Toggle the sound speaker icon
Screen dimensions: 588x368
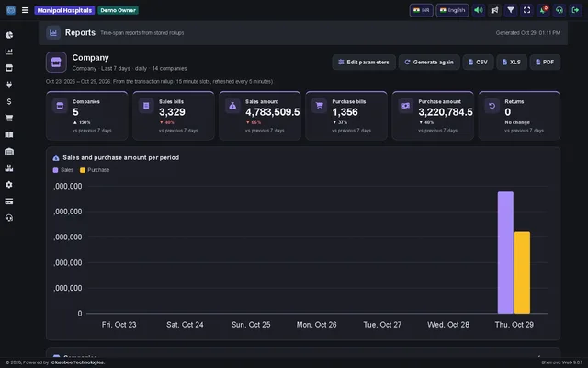point(479,10)
